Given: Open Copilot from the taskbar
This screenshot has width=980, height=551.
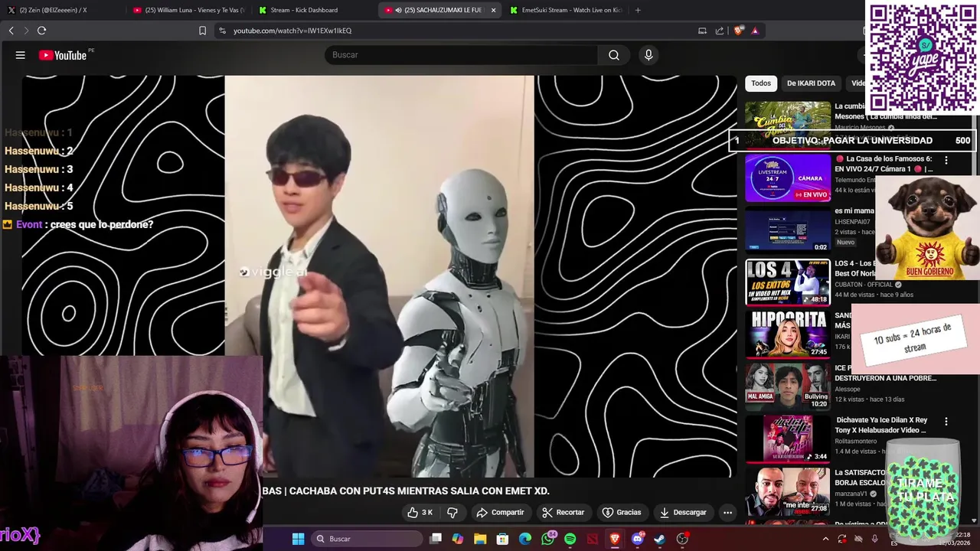Looking at the screenshot, I should 458,539.
